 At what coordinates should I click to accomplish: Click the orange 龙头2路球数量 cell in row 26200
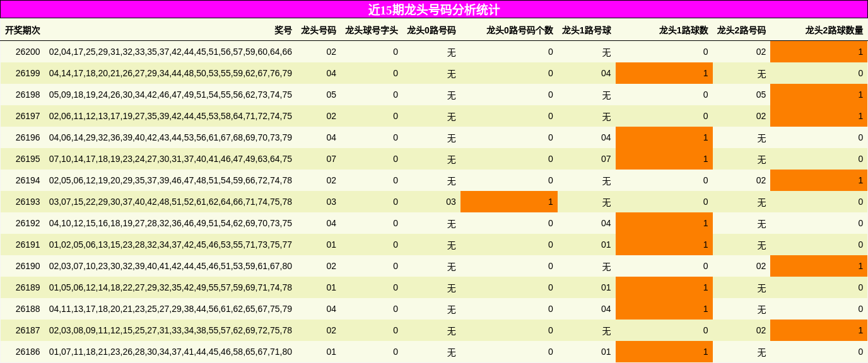coord(819,52)
